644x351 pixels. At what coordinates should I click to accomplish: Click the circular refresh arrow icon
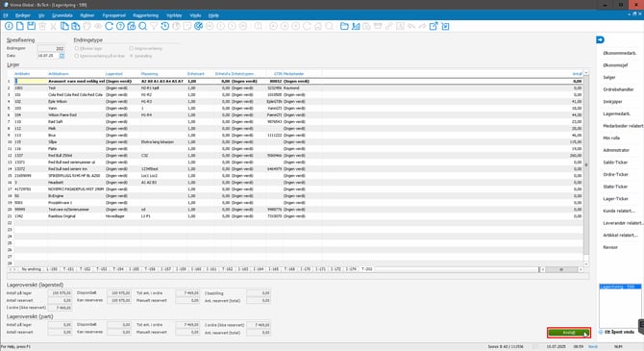coord(109,26)
